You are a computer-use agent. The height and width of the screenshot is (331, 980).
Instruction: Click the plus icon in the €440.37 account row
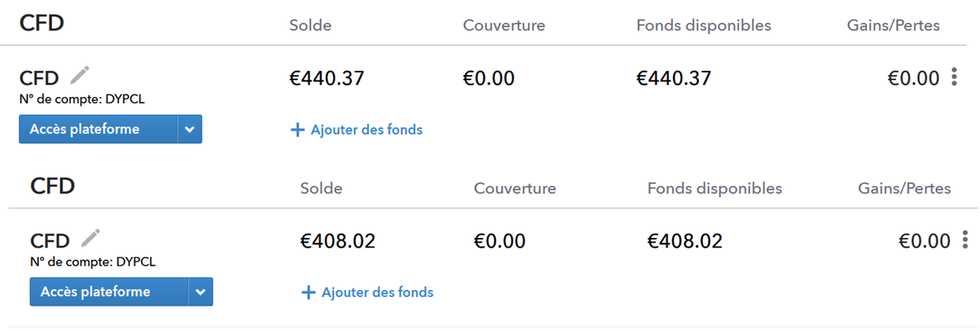click(298, 130)
